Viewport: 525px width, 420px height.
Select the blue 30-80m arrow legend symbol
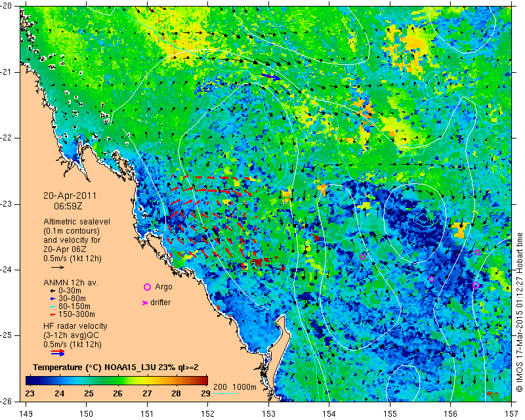coord(52,299)
